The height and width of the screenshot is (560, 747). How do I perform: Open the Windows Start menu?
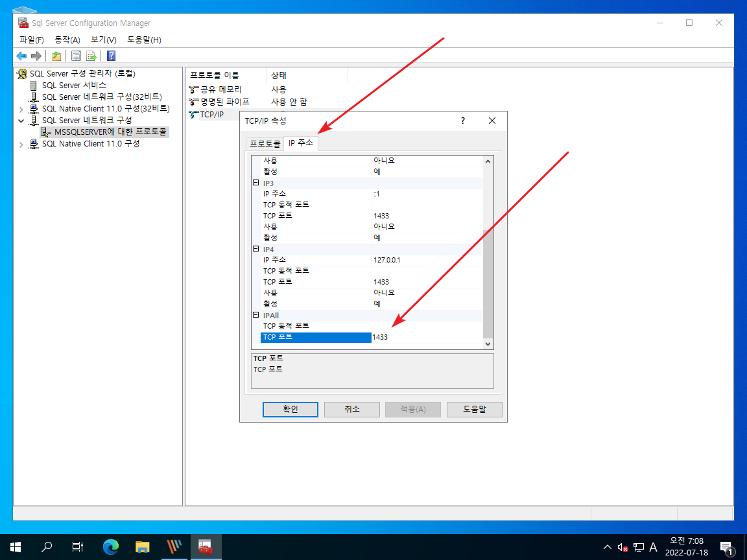tap(16, 547)
